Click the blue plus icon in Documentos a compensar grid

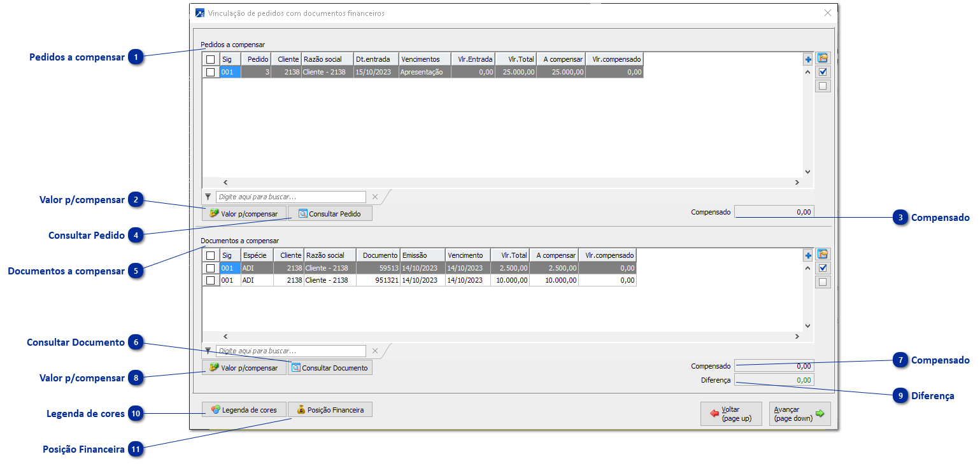pyautogui.click(x=808, y=255)
